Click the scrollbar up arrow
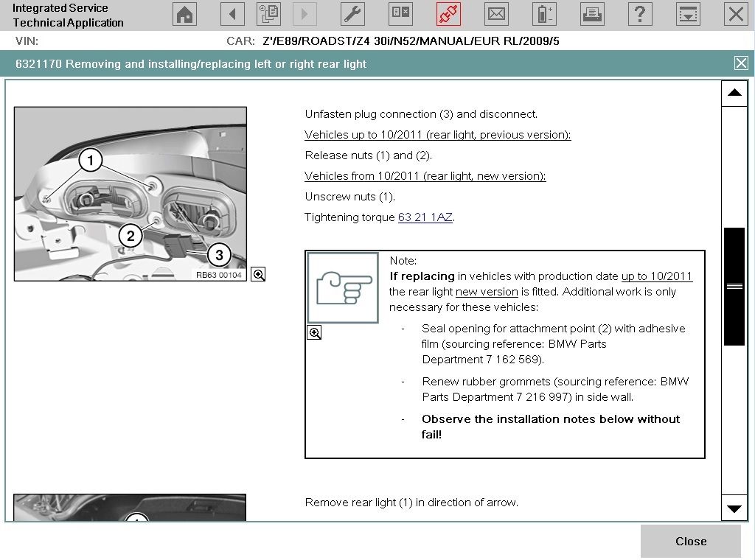Image resolution: width=755 pixels, height=560 pixels. click(x=734, y=93)
